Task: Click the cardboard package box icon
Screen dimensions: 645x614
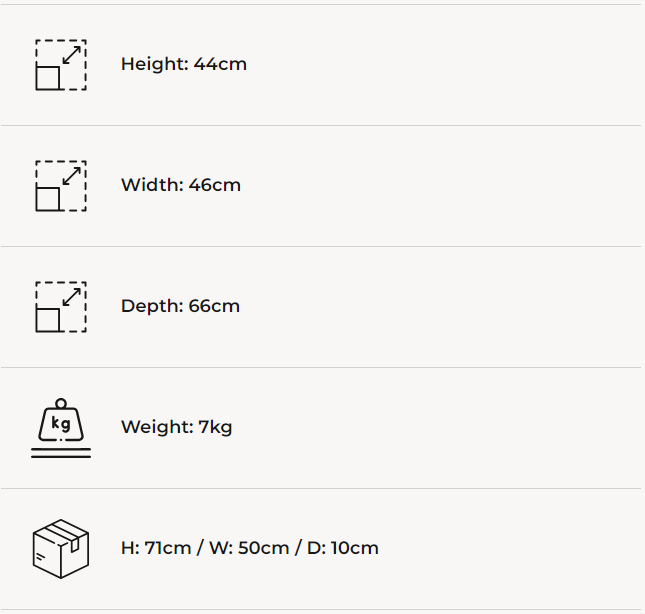Action: coord(61,548)
